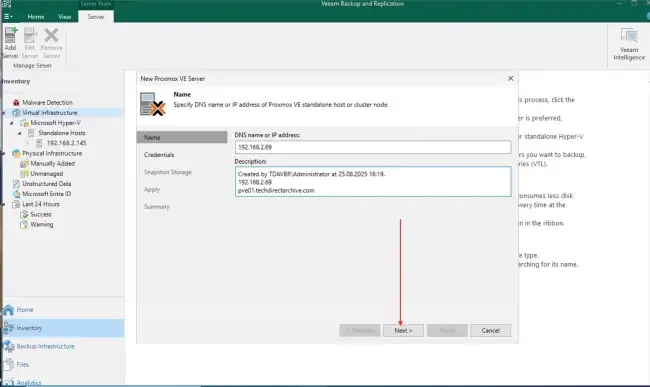The height and width of the screenshot is (387, 650).
Task: Collapse the Last 24 Hours node arrow
Action: (4, 204)
